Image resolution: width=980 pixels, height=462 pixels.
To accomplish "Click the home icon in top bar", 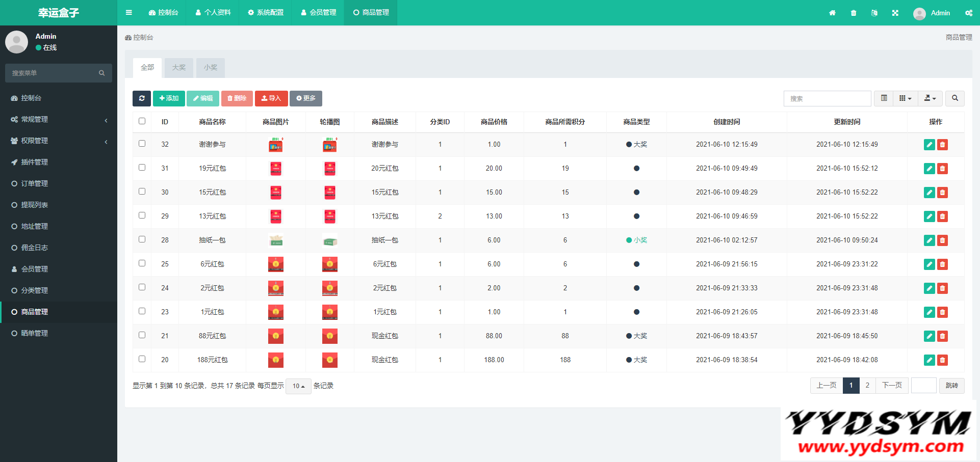I will pyautogui.click(x=832, y=13).
